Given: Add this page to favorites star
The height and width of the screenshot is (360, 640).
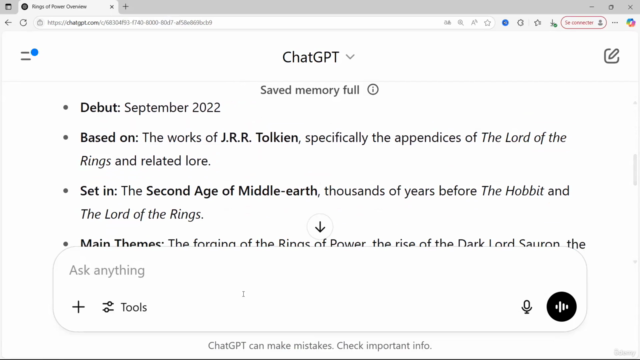Looking at the screenshot, I should click(487, 22).
